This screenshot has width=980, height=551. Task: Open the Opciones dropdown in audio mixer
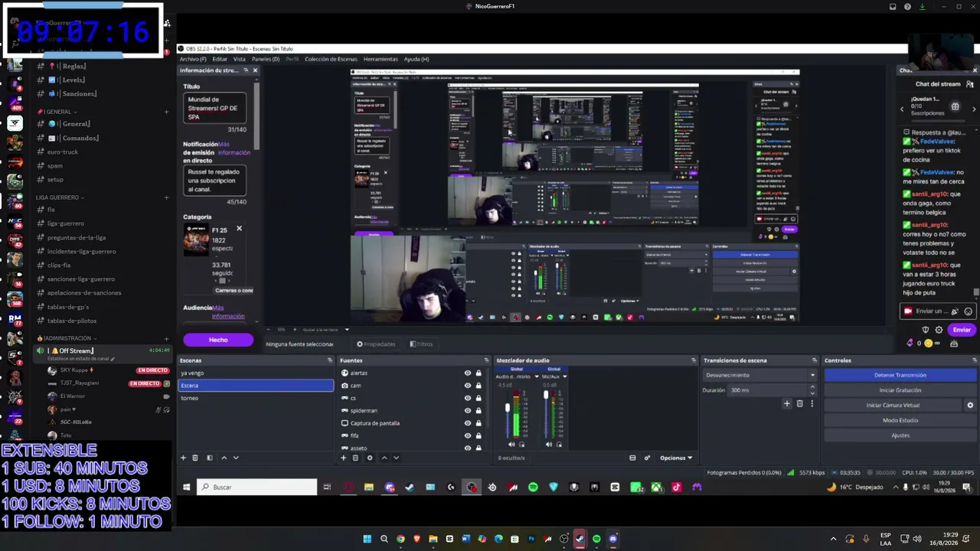[x=676, y=458]
